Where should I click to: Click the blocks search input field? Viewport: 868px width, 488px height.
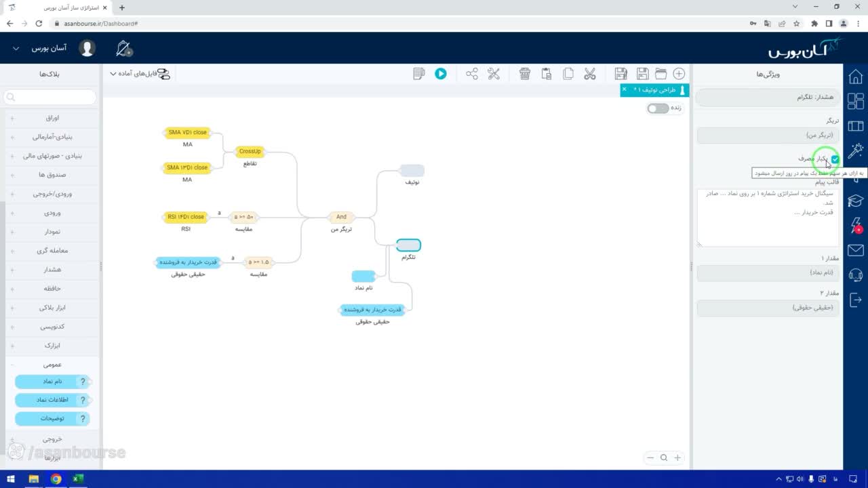pyautogui.click(x=50, y=97)
